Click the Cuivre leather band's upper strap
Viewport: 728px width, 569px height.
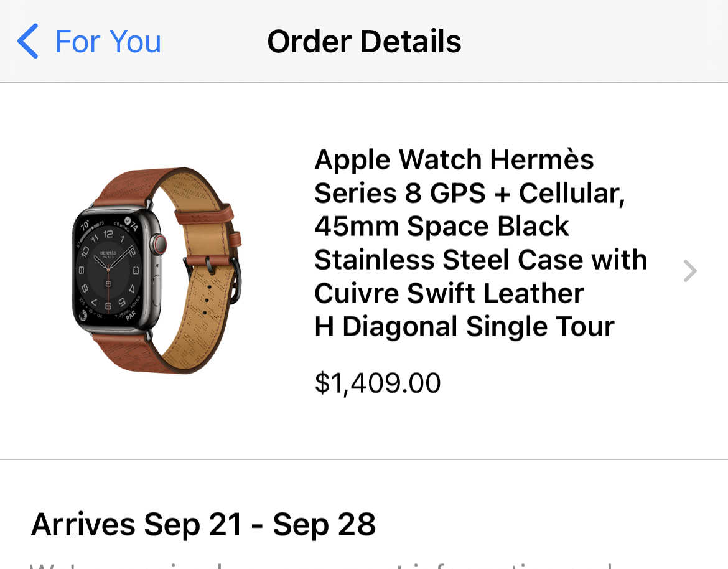(121, 189)
